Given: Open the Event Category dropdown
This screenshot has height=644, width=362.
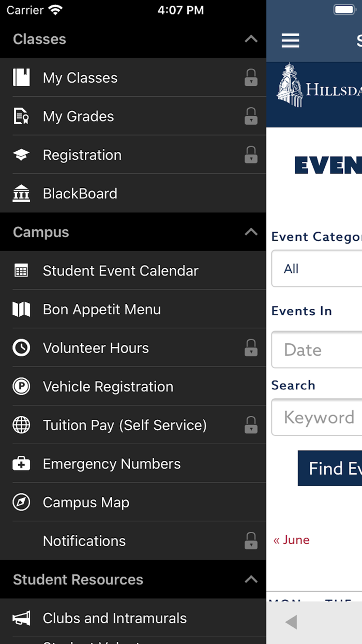Looking at the screenshot, I should (x=316, y=269).
